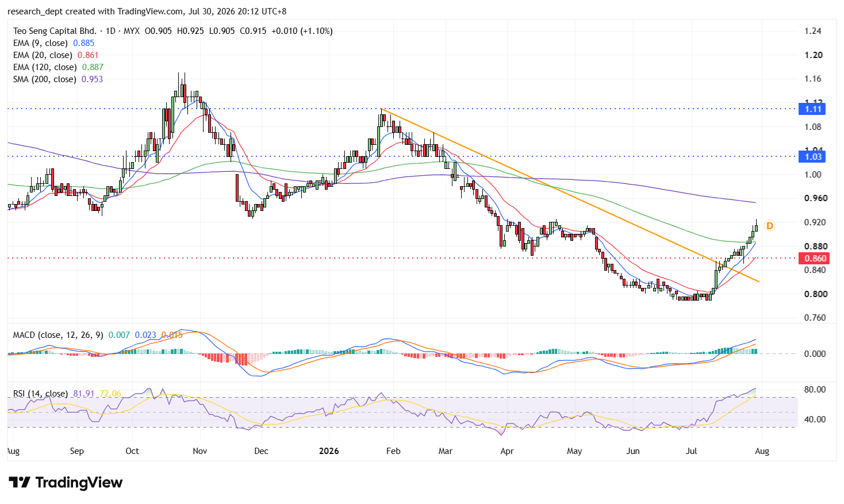Click Dec on the time axis
Image resolution: width=844 pixels, height=504 pixels.
[x=261, y=451]
